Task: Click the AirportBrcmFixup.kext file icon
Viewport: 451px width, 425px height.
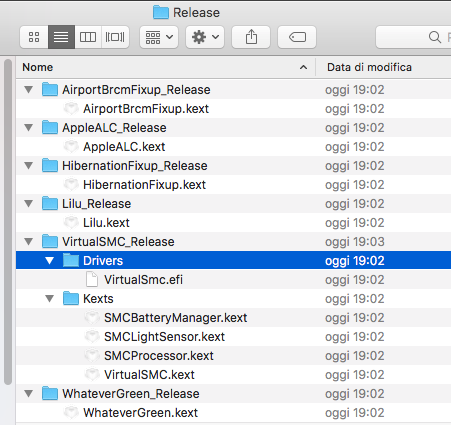Action: [71, 109]
